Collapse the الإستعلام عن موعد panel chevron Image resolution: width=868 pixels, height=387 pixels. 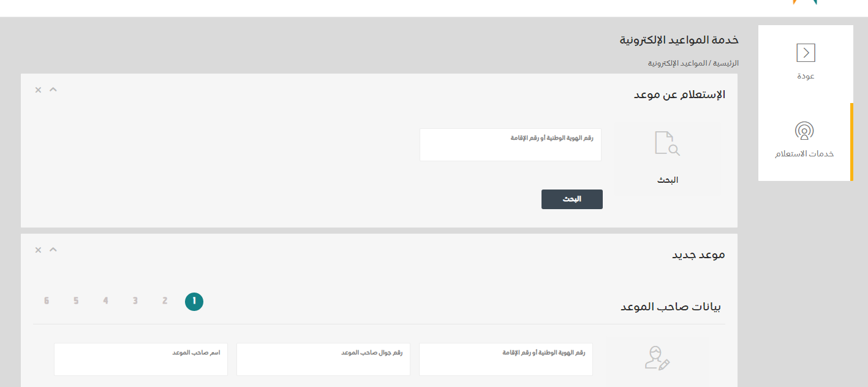click(x=53, y=90)
